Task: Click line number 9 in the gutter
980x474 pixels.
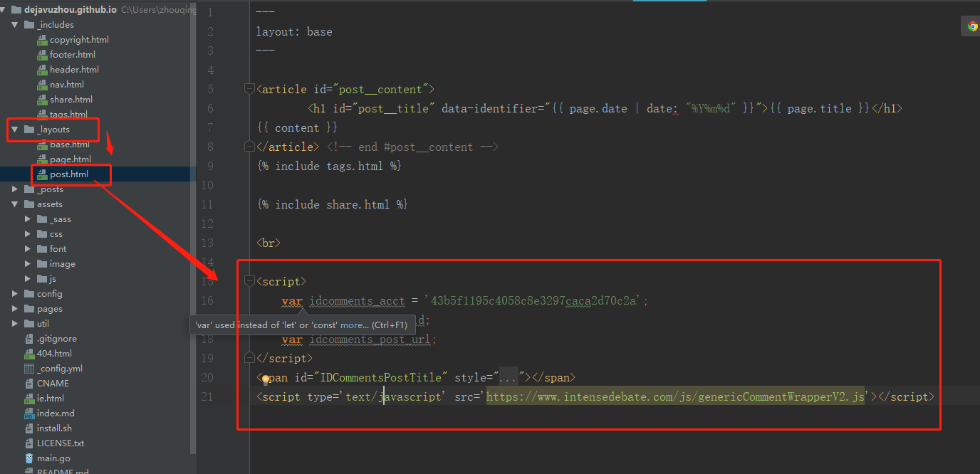Action: point(209,166)
